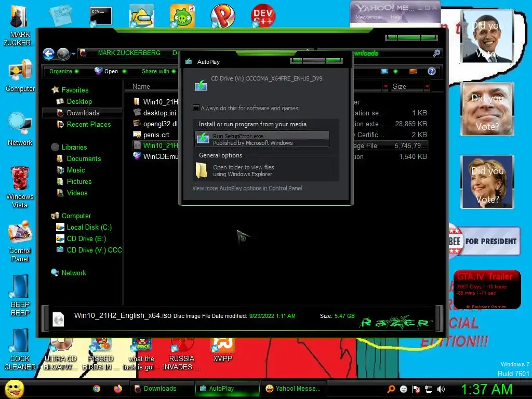Switch to Downloads taskbar button
The image size is (532, 399).
[162, 389]
